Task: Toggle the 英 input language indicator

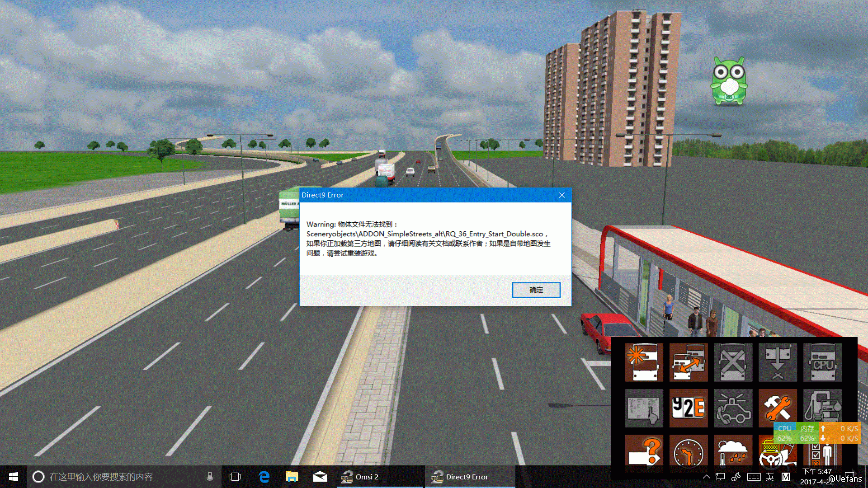Action: [x=769, y=477]
